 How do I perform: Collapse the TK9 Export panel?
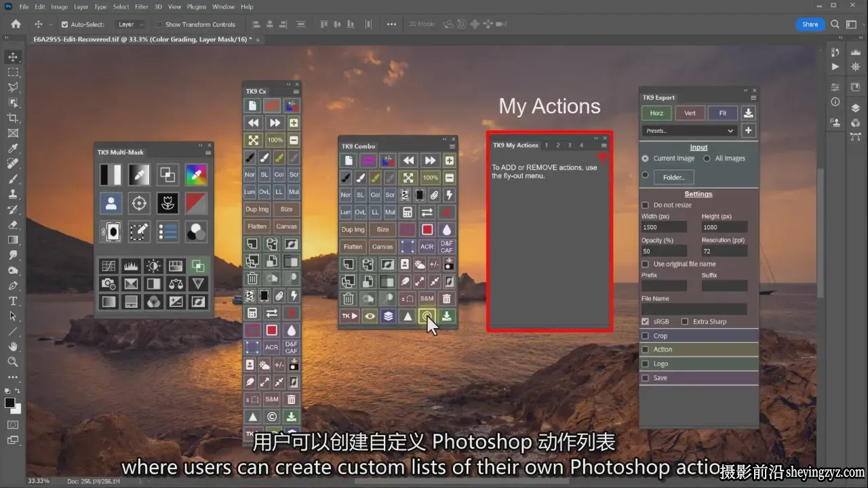pyautogui.click(x=745, y=90)
